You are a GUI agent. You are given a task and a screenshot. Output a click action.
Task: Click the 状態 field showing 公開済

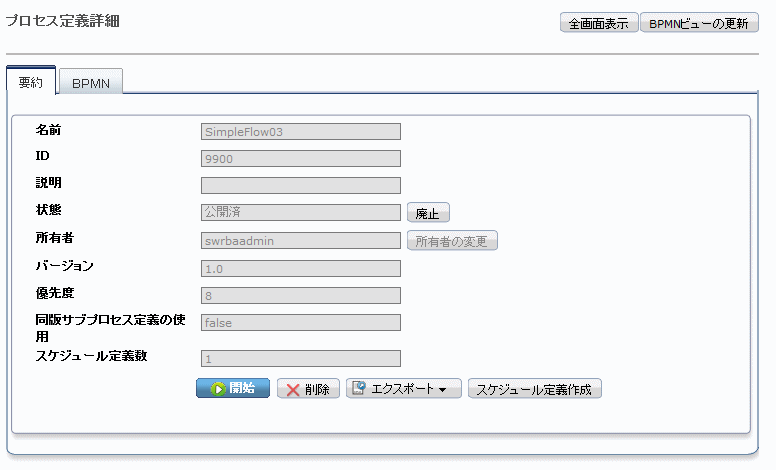pyautogui.click(x=300, y=212)
